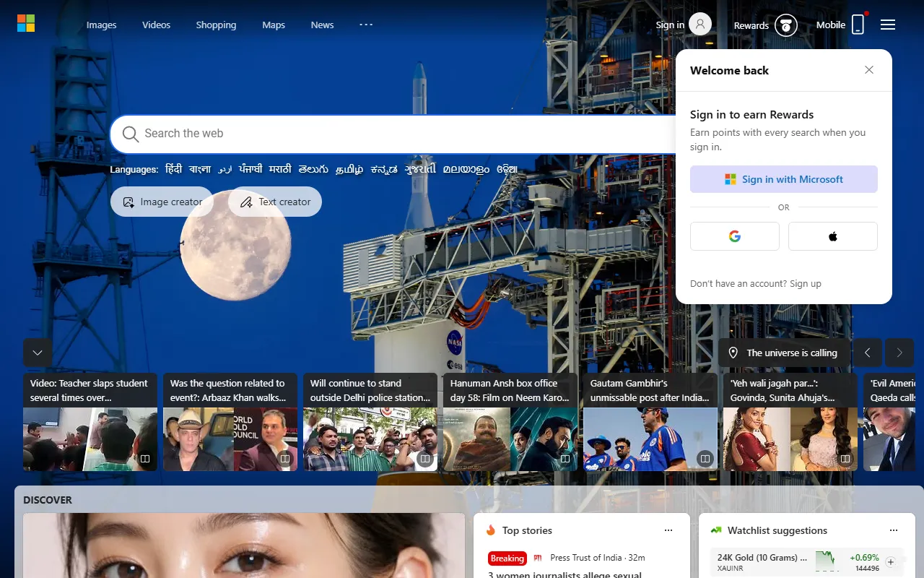The height and width of the screenshot is (578, 924).
Task: Select Marathi language link
Action: (x=280, y=169)
